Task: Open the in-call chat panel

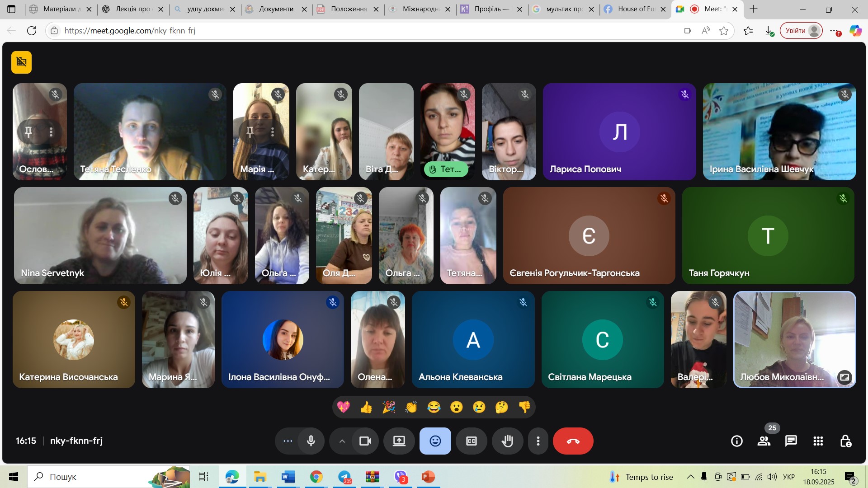Action: pyautogui.click(x=791, y=441)
